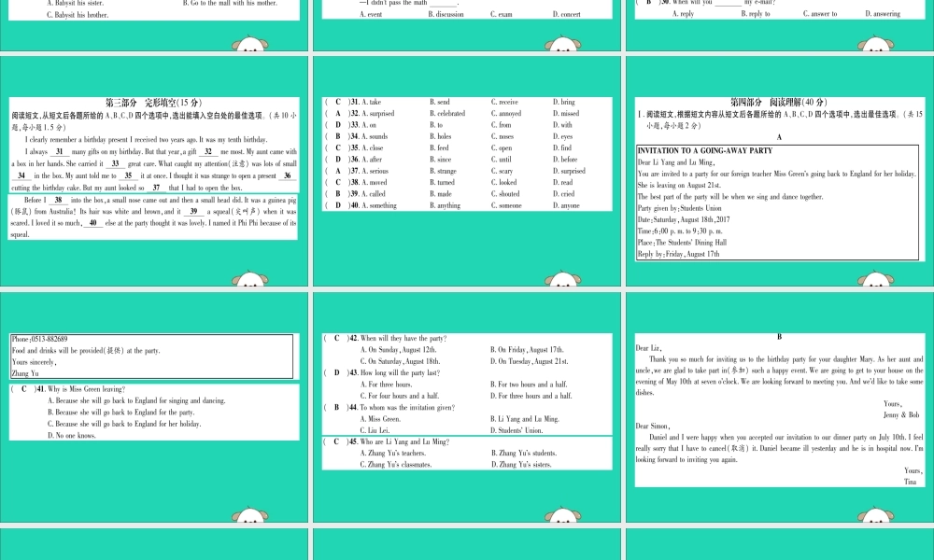Image resolution: width=934 pixels, height=560 pixels.
Task: Open the cloze test passage slide thumbnail
Action: (154, 171)
